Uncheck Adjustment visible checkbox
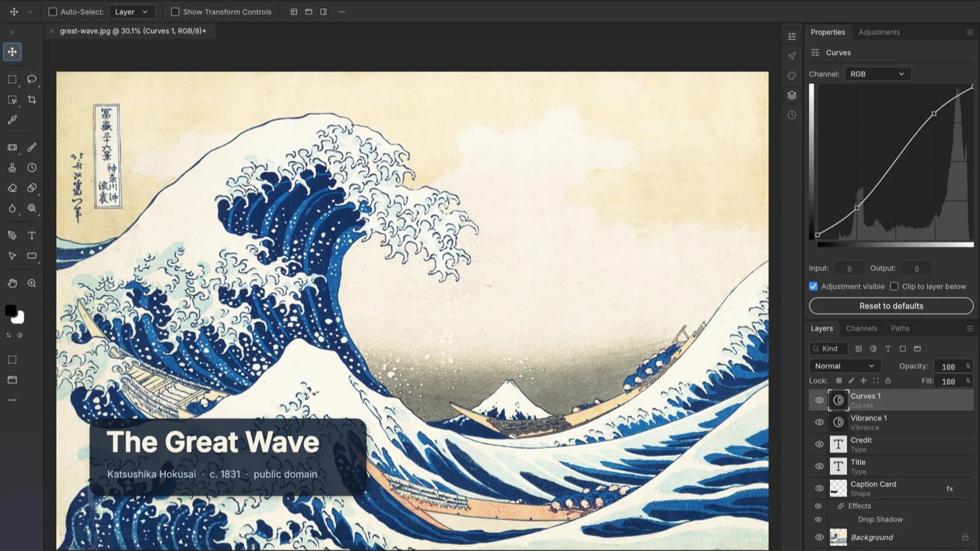 point(813,286)
